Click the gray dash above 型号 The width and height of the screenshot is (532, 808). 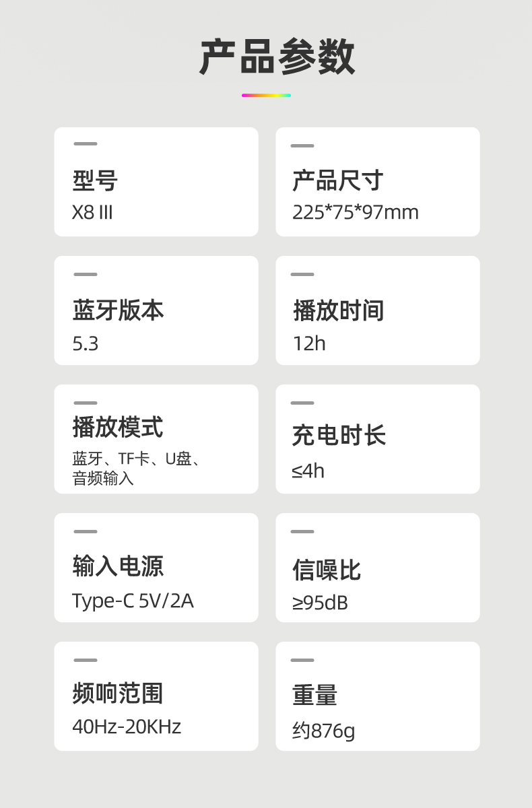click(86, 144)
